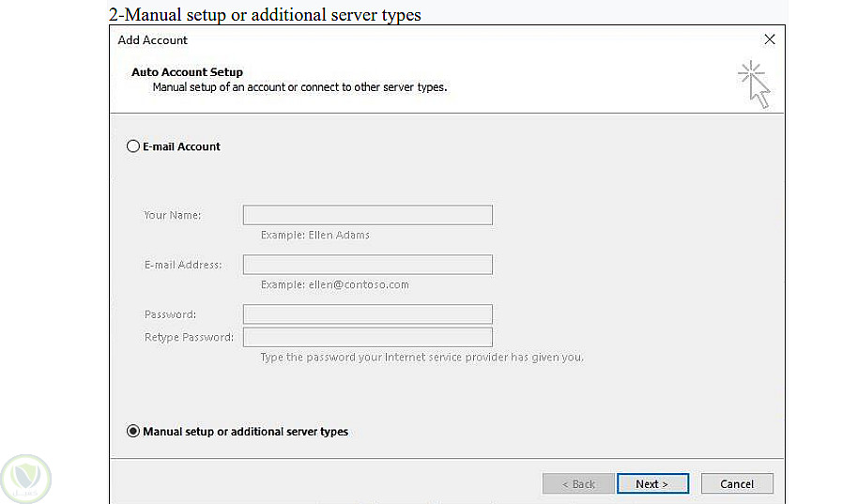The height and width of the screenshot is (504, 842).
Task: Click the Cancel button
Action: coord(737,483)
